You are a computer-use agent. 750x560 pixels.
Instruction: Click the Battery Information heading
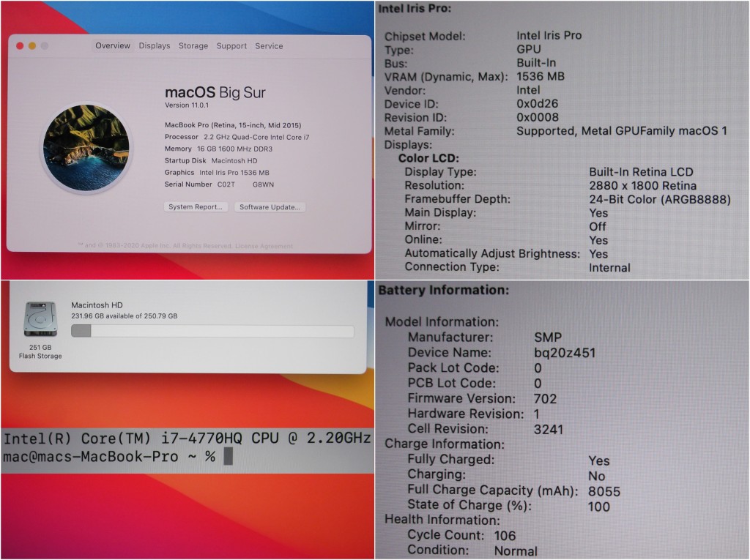point(443,290)
